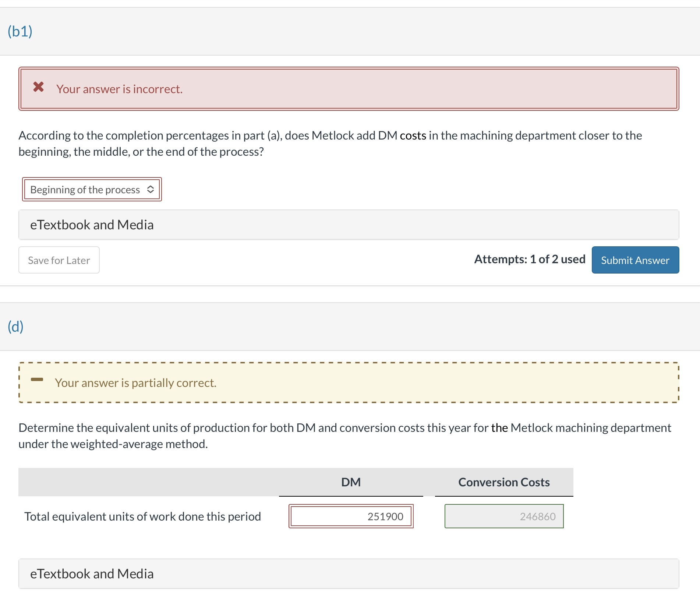Click the 'Your answer is incorrect' alert box
The image size is (700, 592).
[x=349, y=88]
